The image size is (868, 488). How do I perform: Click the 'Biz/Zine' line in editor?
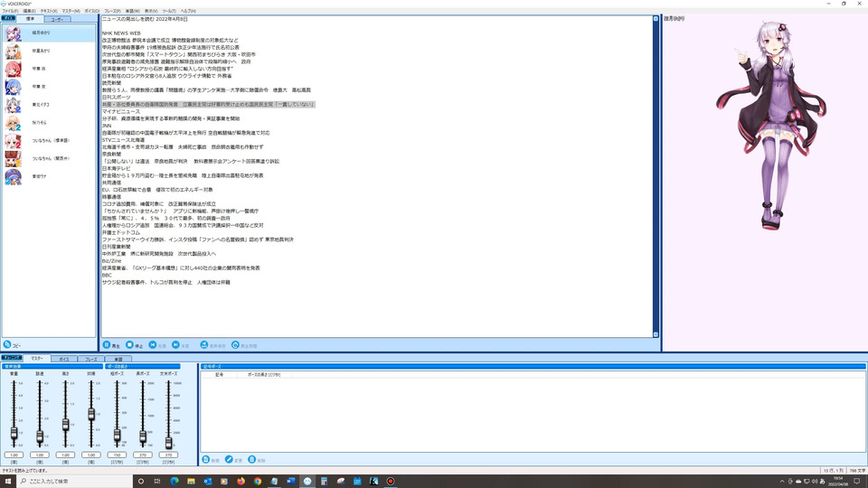[x=111, y=260]
